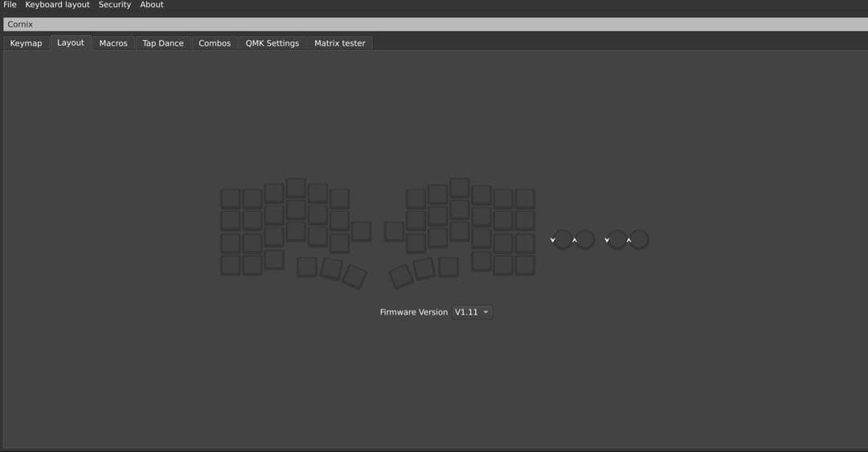Click the first encoder's up-arrow knob
The image size is (868, 452).
pyautogui.click(x=584, y=239)
